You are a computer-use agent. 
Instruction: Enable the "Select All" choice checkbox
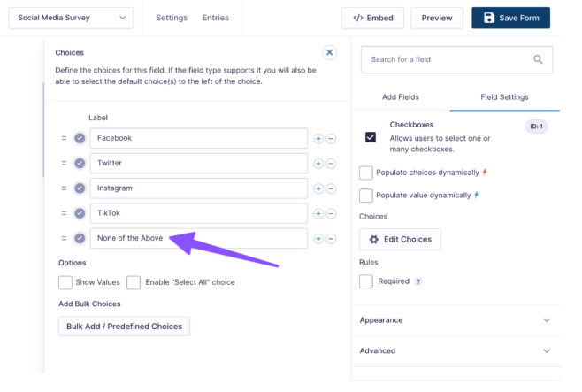point(134,282)
